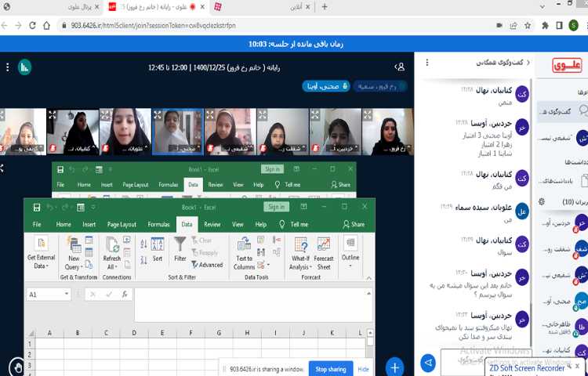Open Page Layout tab in front Excel
The width and height of the screenshot is (588, 376).
click(x=122, y=224)
